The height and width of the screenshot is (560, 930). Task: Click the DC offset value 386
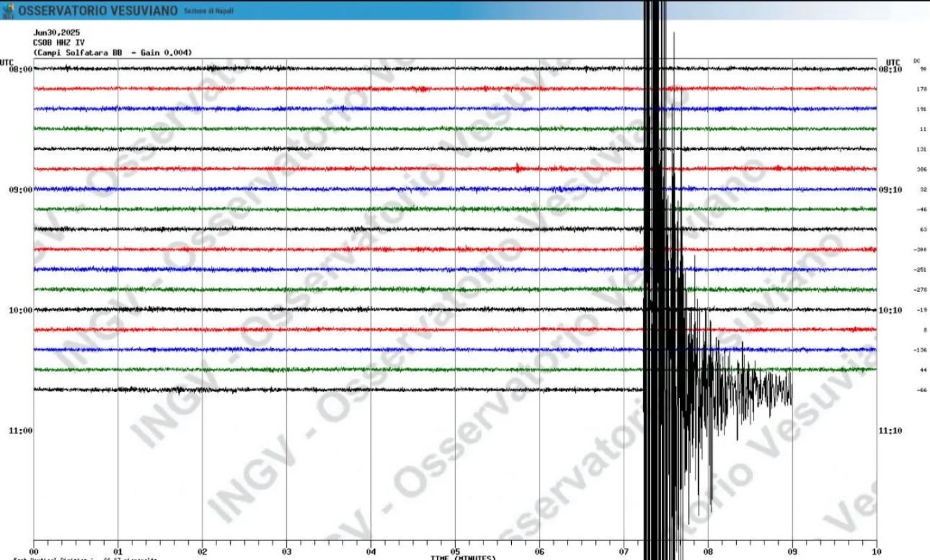click(x=922, y=169)
